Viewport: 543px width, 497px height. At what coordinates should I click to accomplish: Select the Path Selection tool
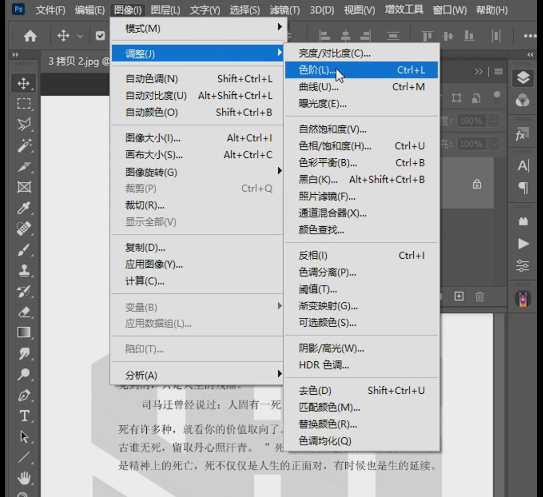(x=24, y=437)
